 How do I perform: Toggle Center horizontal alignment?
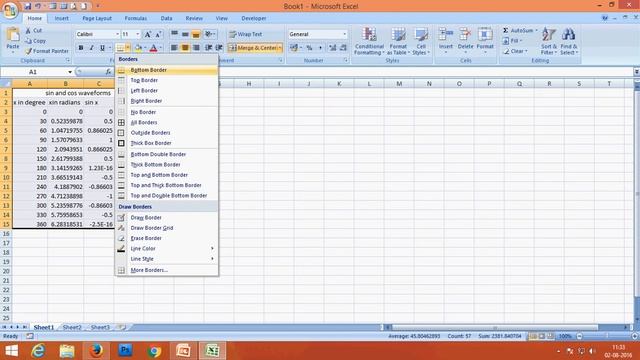pos(185,48)
